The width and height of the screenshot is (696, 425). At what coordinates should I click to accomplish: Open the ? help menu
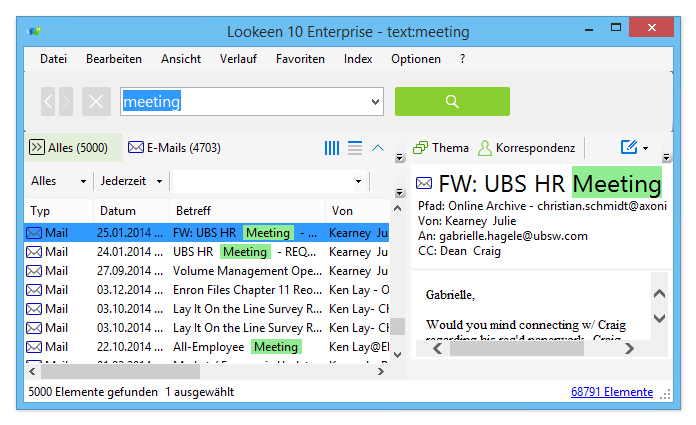point(463,59)
